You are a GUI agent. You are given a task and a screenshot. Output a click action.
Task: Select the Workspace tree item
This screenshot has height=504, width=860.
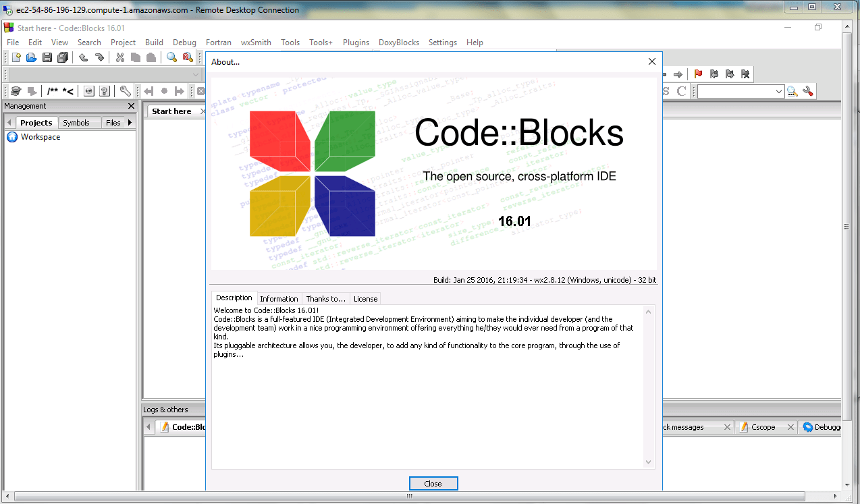pos(40,137)
